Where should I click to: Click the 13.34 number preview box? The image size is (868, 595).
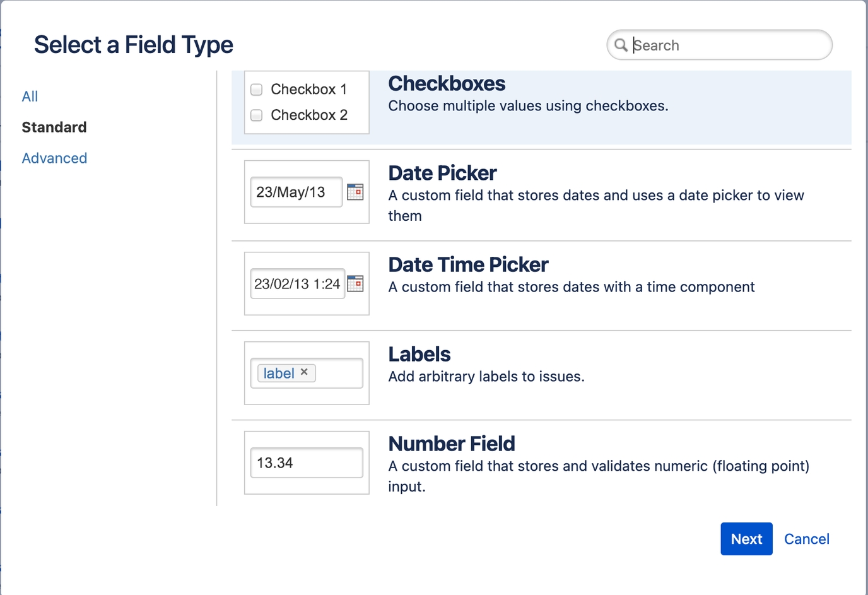click(x=306, y=462)
